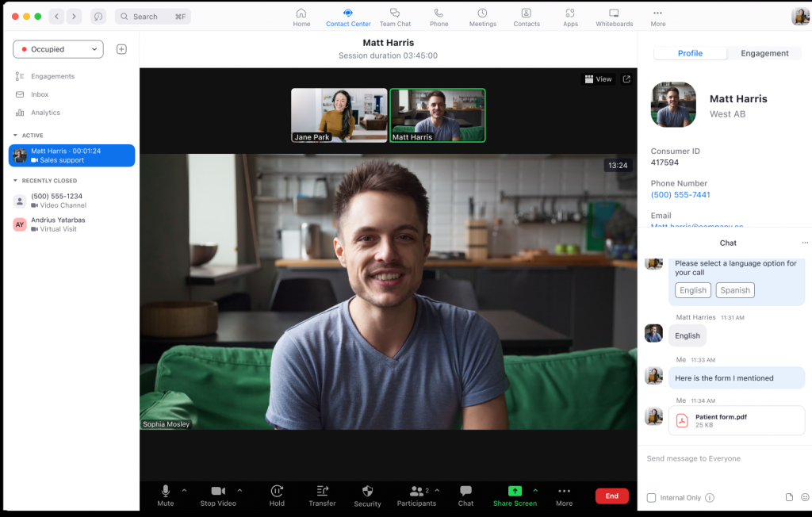Open the Whiteboards section
Image resolution: width=812 pixels, height=517 pixels.
pos(614,17)
